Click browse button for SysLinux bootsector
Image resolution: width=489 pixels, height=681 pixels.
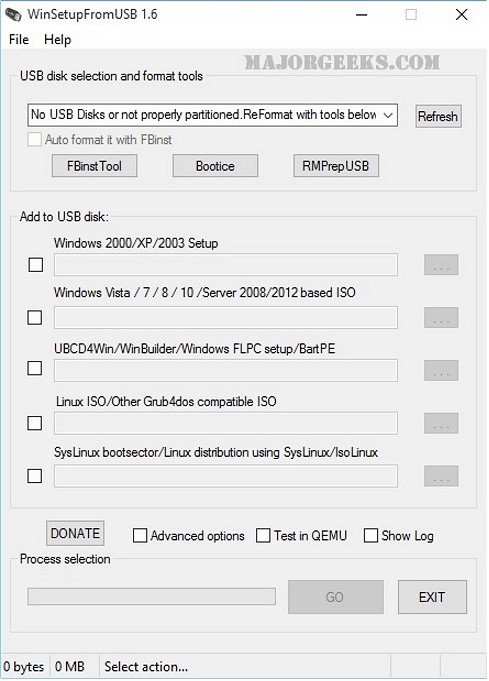(441, 476)
